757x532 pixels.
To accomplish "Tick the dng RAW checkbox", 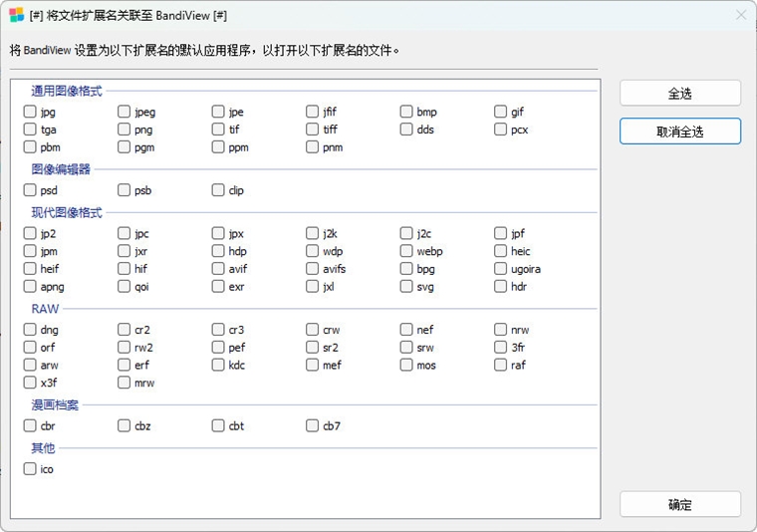I will pos(30,330).
